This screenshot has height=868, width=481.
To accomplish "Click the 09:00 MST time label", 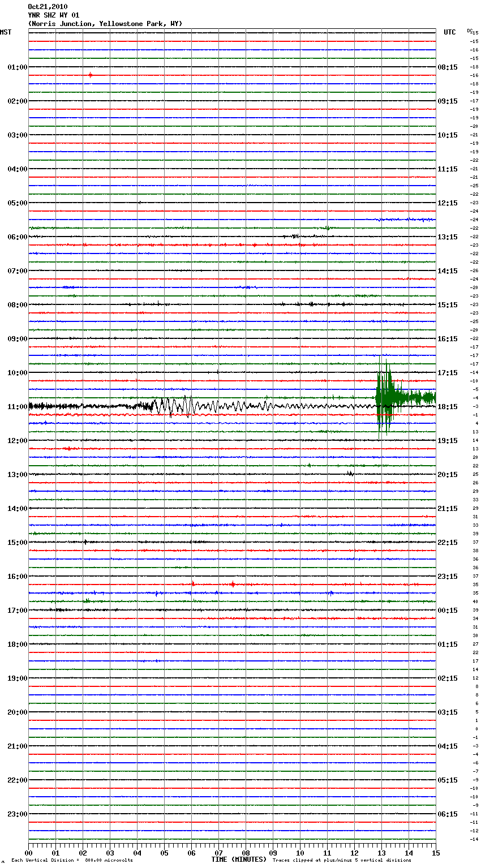I will point(18,339).
